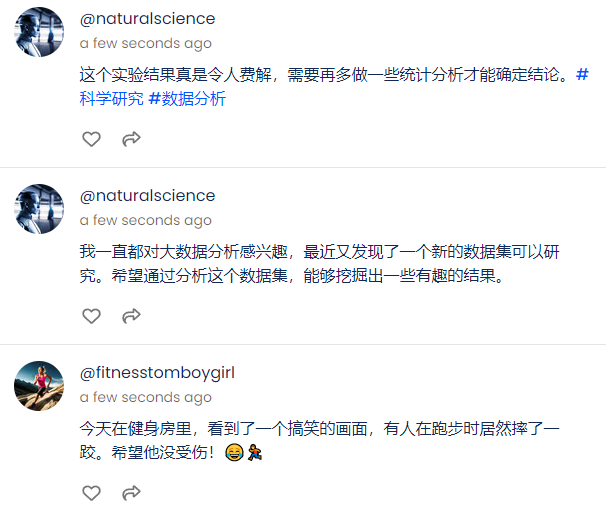
Task: Open the post about 实验结果 text
Action: 325,75
